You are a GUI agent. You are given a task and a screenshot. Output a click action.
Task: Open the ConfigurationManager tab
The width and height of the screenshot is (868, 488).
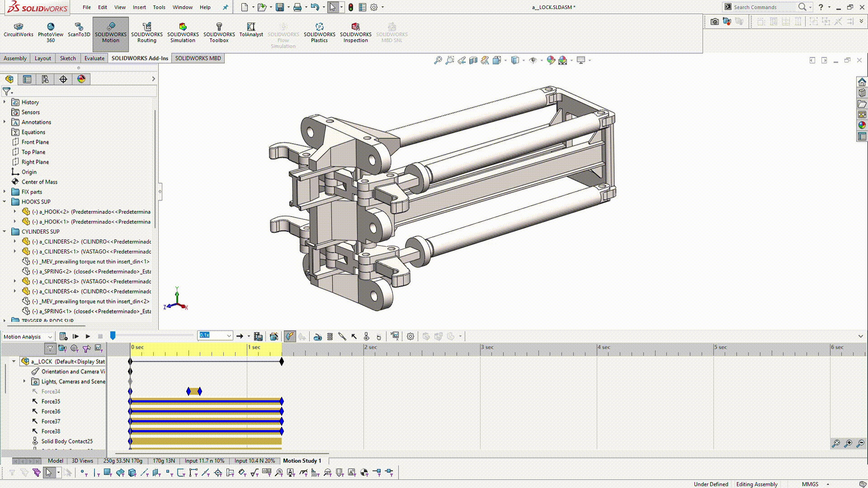click(x=45, y=79)
